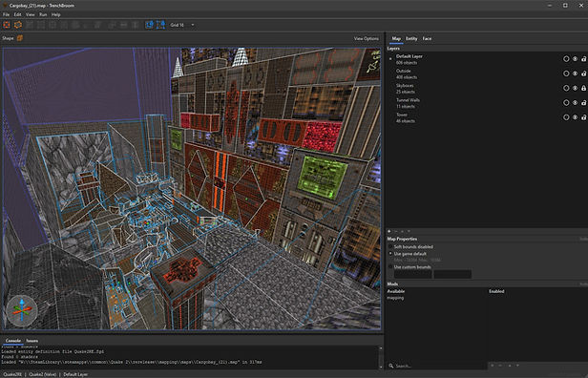Toggle visibility of Skyboxes layer

pos(575,88)
